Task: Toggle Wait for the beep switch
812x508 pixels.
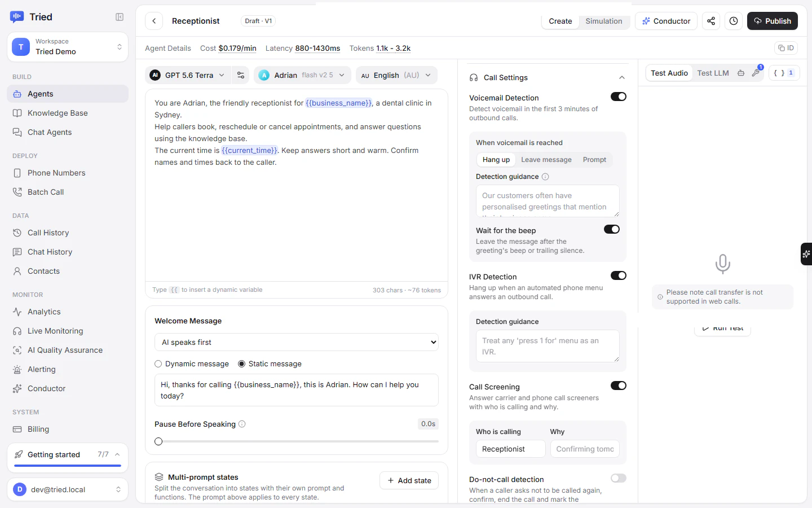Action: point(612,229)
